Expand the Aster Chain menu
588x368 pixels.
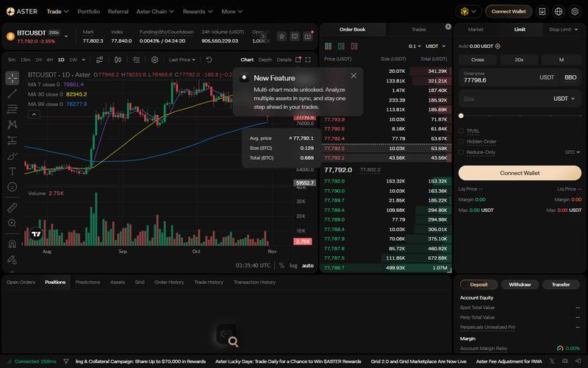155,12
